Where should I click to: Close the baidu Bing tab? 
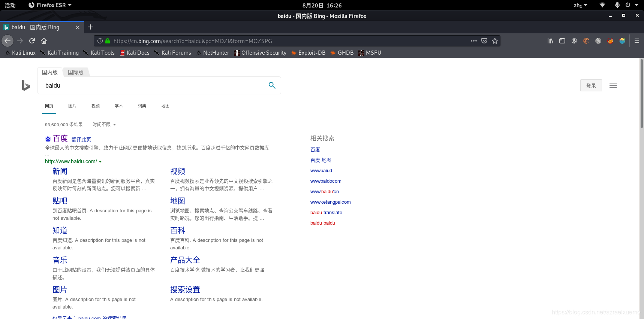(x=78, y=27)
